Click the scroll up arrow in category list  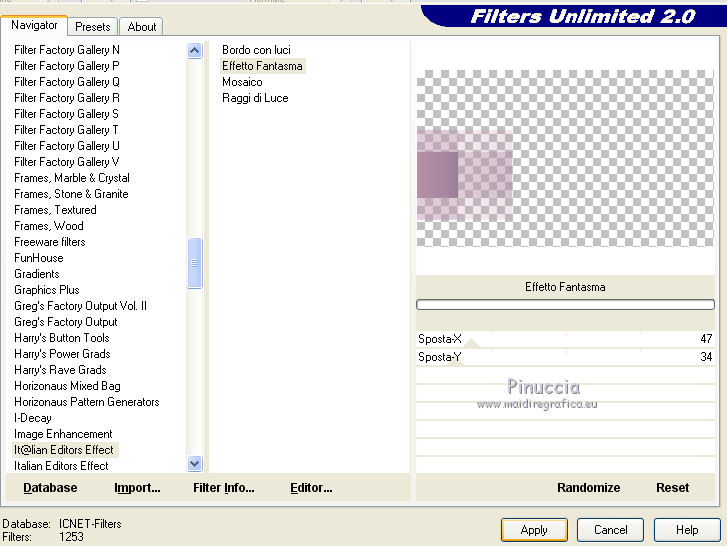click(195, 50)
